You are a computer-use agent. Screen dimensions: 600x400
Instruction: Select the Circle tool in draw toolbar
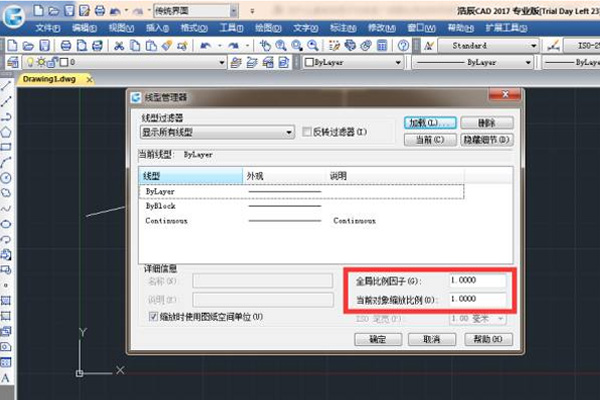(x=6, y=177)
